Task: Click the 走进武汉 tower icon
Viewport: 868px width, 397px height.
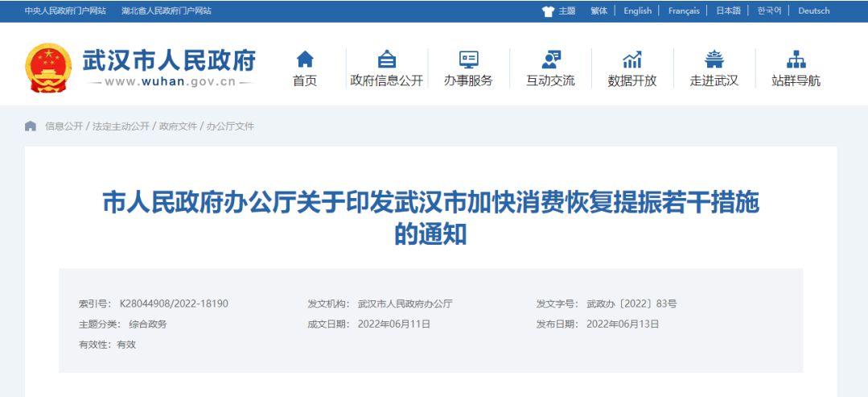Action: [x=714, y=60]
